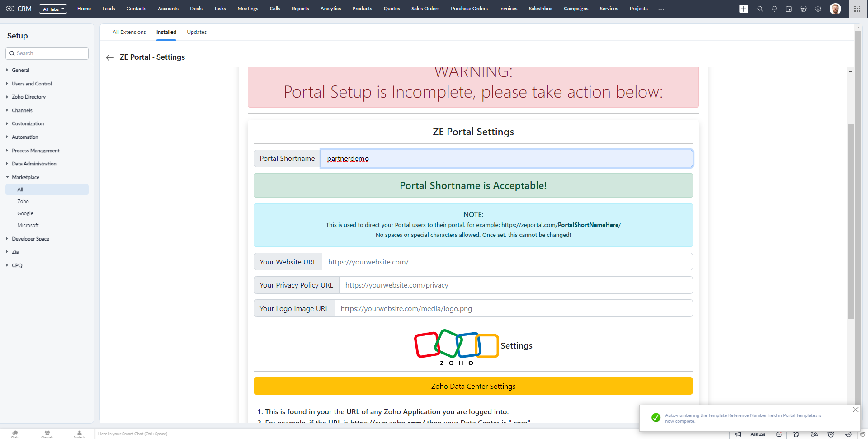Expand the General section

[20, 70]
